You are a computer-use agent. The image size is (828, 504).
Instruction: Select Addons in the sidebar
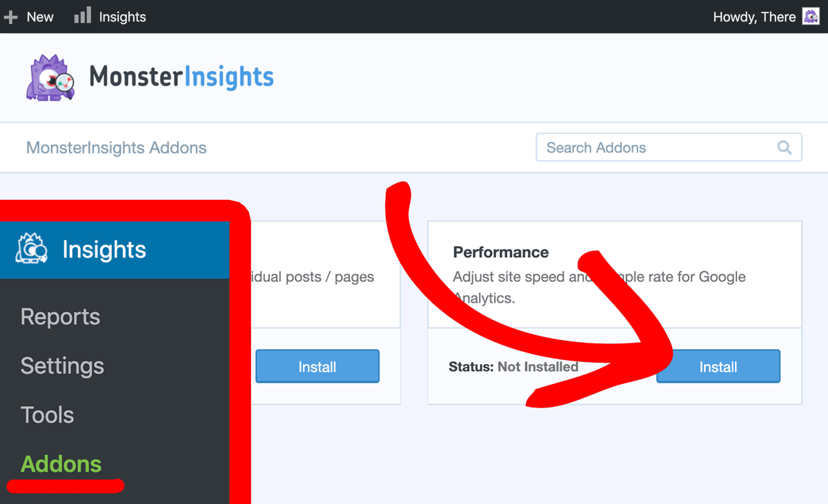61,464
